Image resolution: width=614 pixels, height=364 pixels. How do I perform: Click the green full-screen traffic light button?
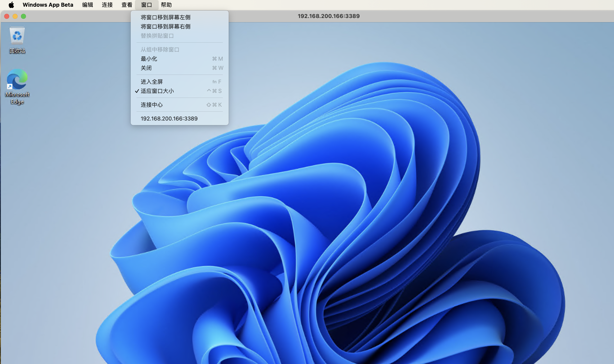24,16
